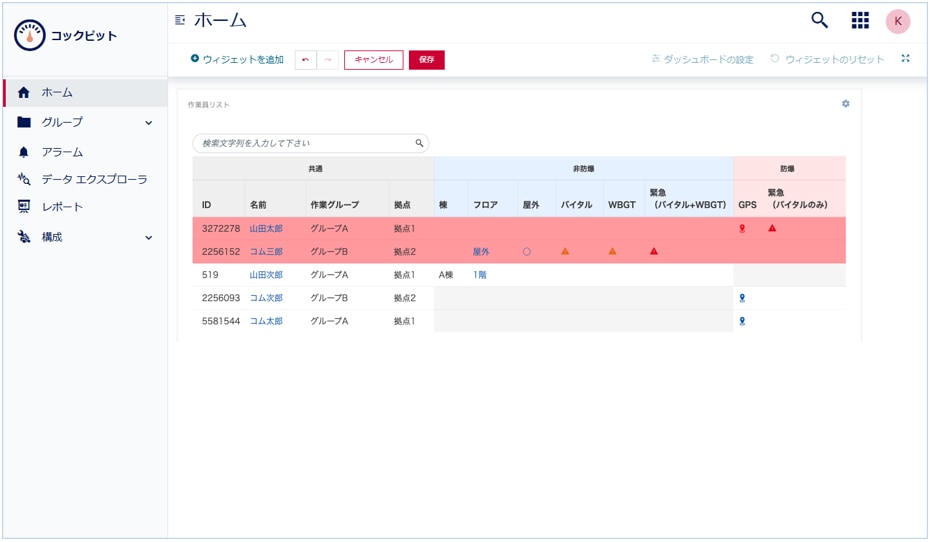
Task: Click ID cell 519
Action: 210,275
